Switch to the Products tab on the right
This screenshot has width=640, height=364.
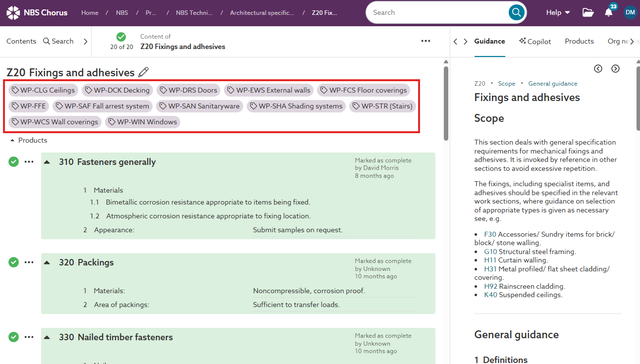point(579,41)
